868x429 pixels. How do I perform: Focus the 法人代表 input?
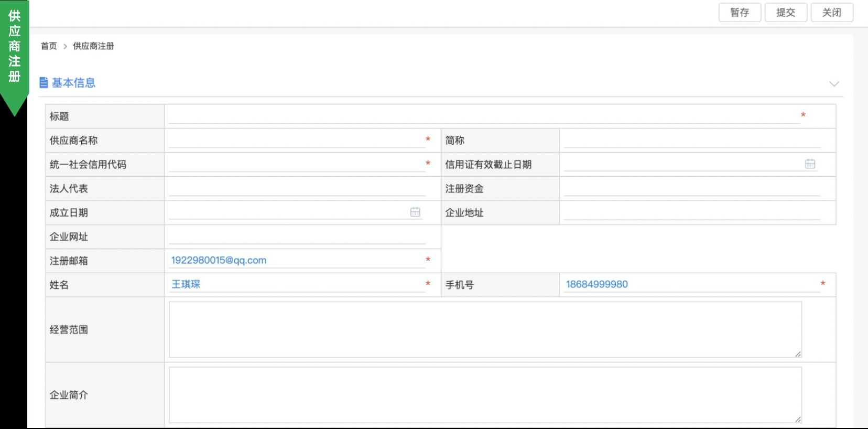(x=297, y=188)
